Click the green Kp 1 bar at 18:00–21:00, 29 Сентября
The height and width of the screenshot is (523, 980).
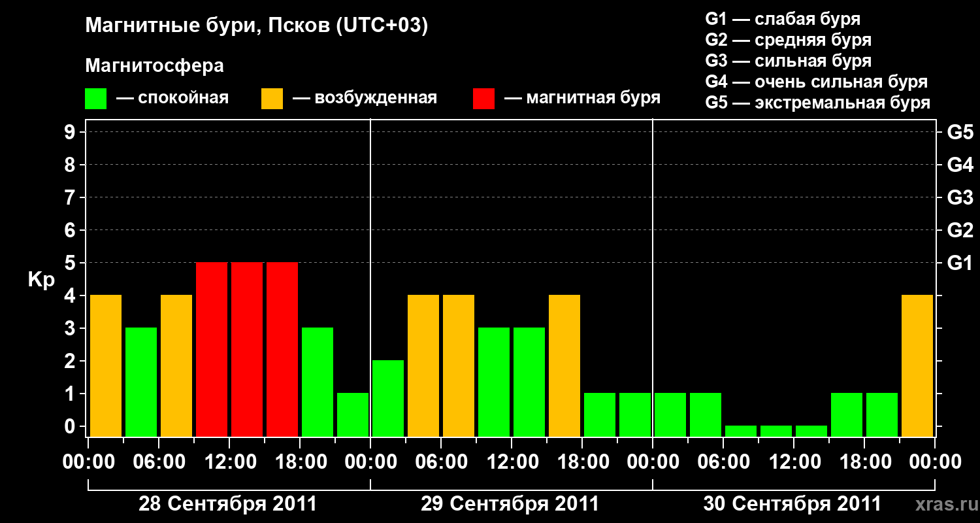pyautogui.click(x=600, y=414)
